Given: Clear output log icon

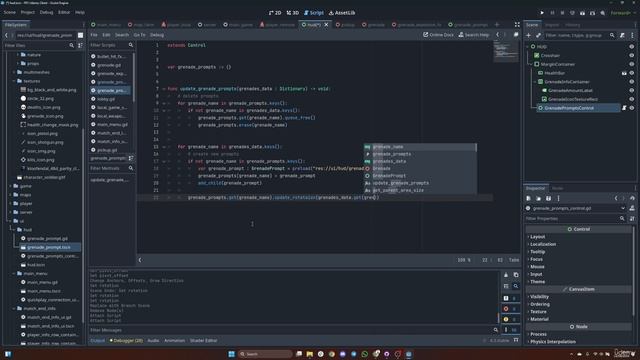Looking at the screenshot, I should [506, 275].
